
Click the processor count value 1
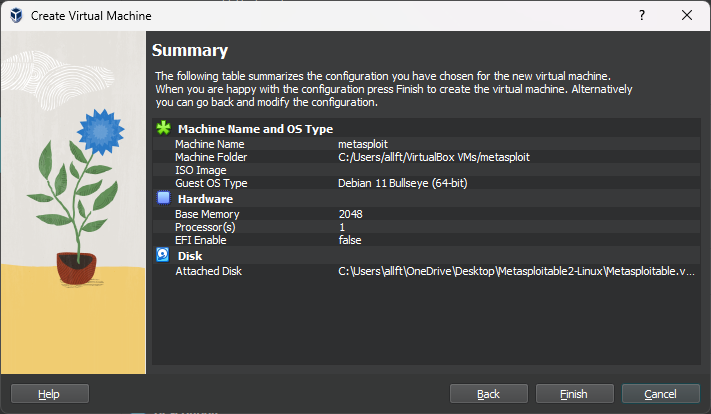342,227
